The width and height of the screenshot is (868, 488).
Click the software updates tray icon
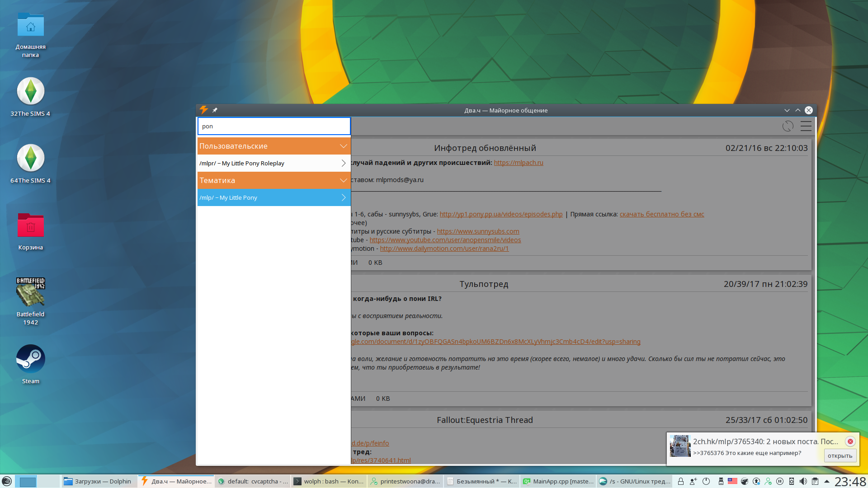point(756,481)
